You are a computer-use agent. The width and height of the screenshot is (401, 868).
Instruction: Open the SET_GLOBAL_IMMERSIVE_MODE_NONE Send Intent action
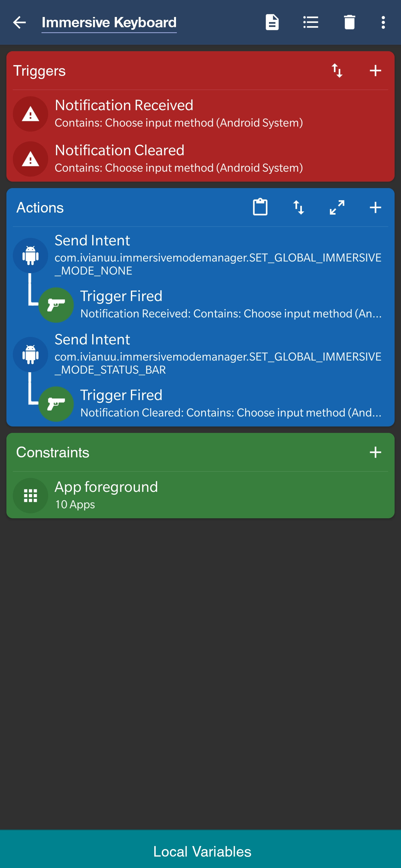click(217, 255)
